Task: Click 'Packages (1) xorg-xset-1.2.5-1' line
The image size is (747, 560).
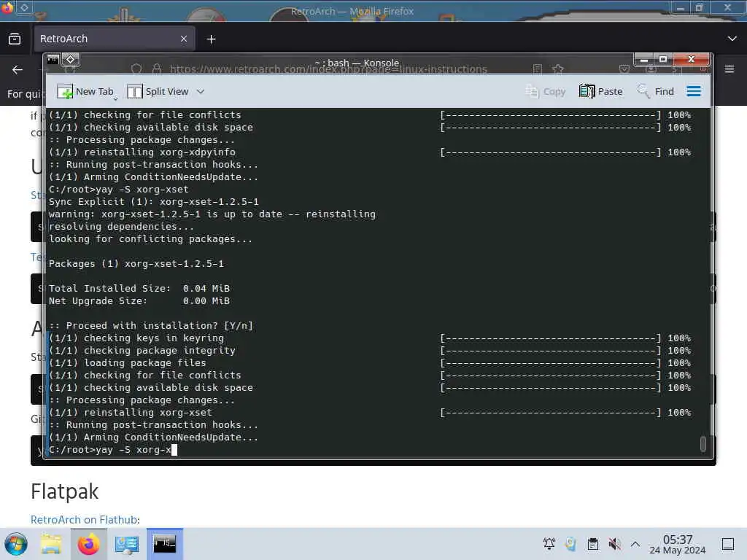Action: point(136,264)
